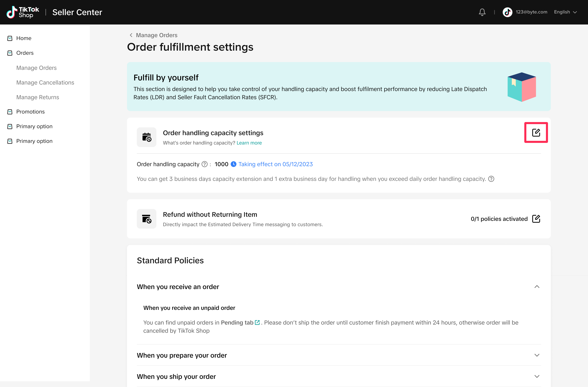
Task: Open Manage Cancellations in the sidebar
Action: point(45,82)
